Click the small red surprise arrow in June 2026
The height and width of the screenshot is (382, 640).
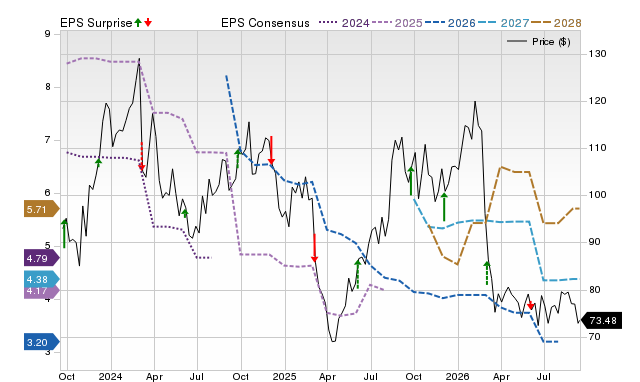531,305
